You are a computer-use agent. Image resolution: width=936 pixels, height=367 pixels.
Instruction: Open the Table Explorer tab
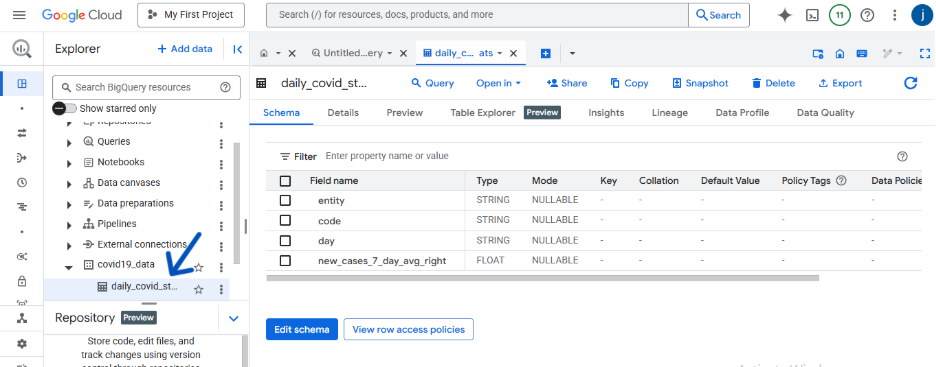point(483,112)
